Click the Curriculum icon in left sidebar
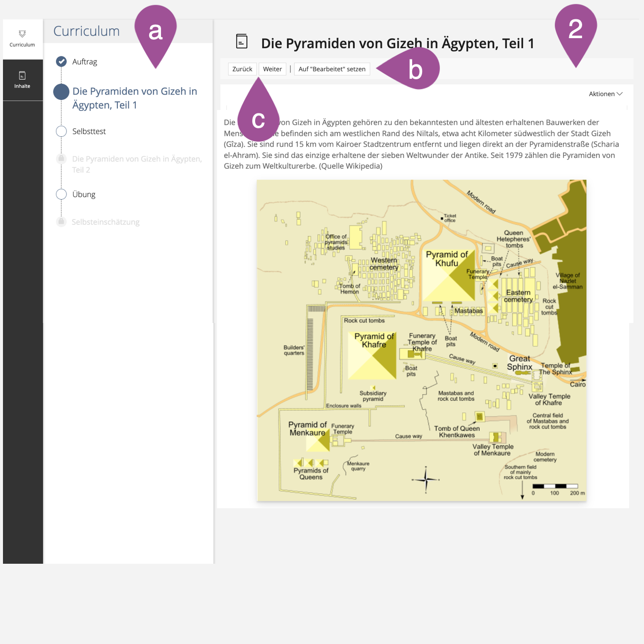This screenshot has height=644, width=644. click(x=22, y=34)
